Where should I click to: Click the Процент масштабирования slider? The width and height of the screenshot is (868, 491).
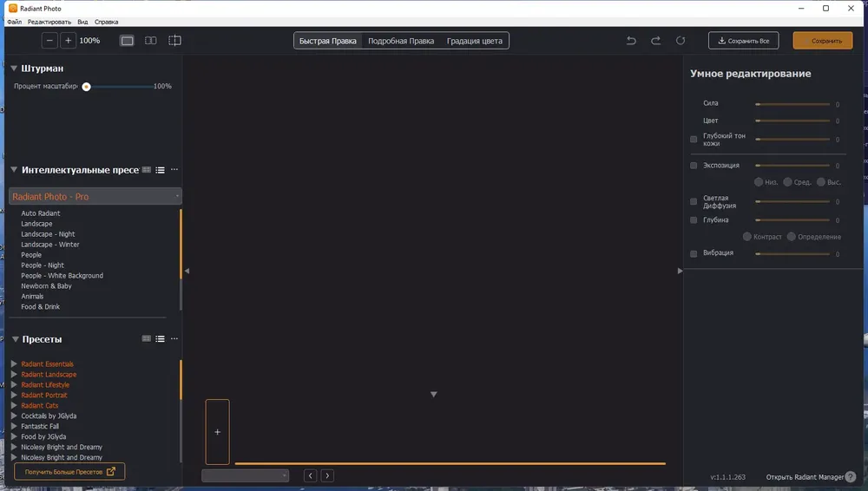click(x=119, y=87)
